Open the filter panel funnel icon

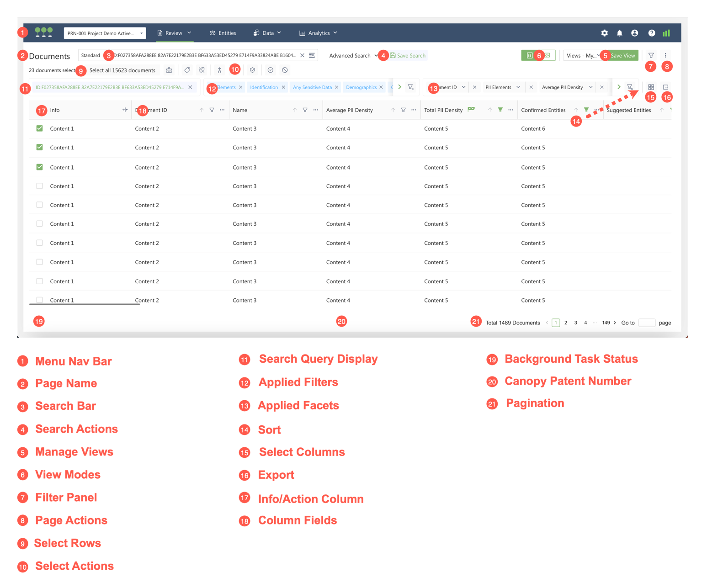tap(651, 55)
